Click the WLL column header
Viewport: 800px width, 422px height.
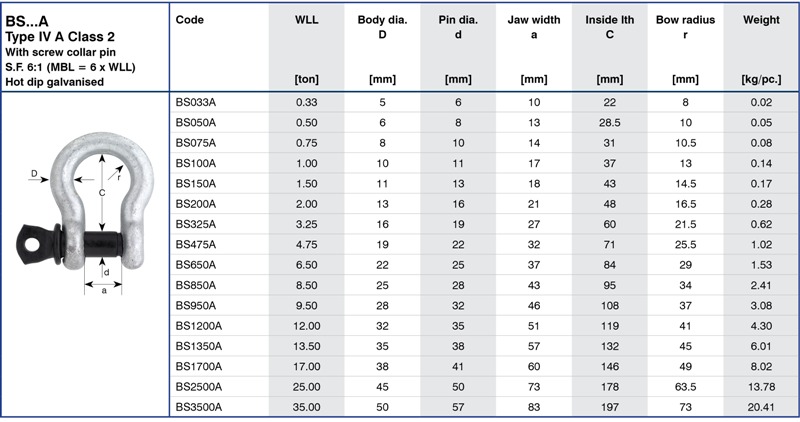pos(307,20)
